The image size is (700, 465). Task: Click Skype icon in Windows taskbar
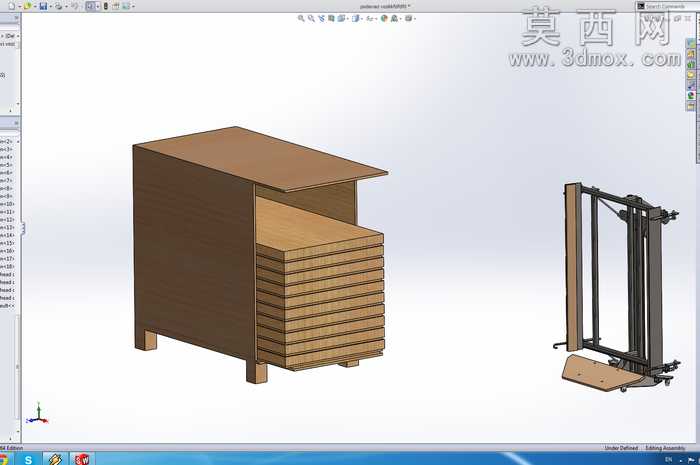click(x=28, y=459)
